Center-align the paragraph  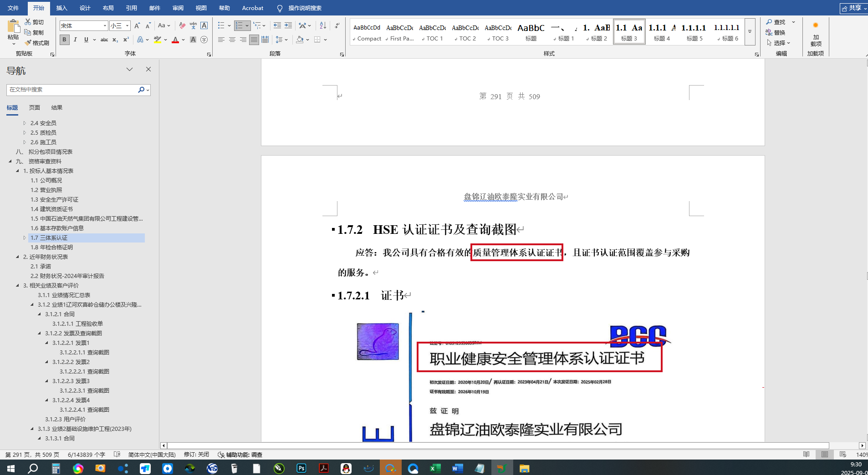[232, 40]
